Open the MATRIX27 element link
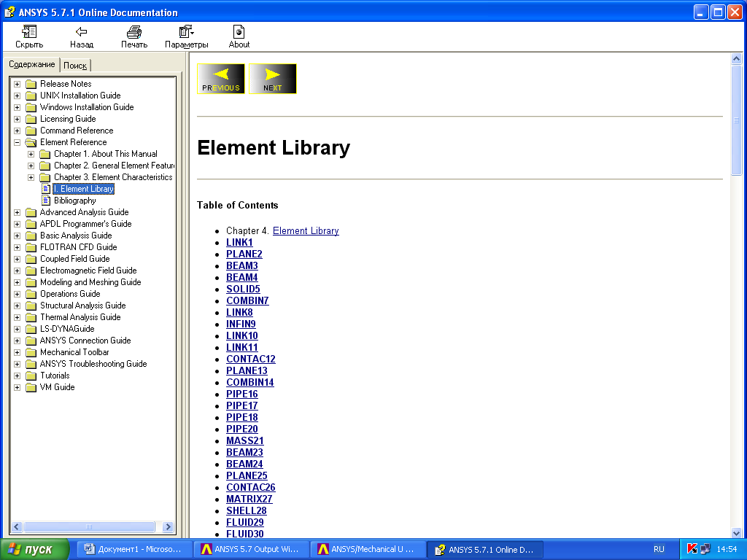747x560 pixels. (249, 499)
